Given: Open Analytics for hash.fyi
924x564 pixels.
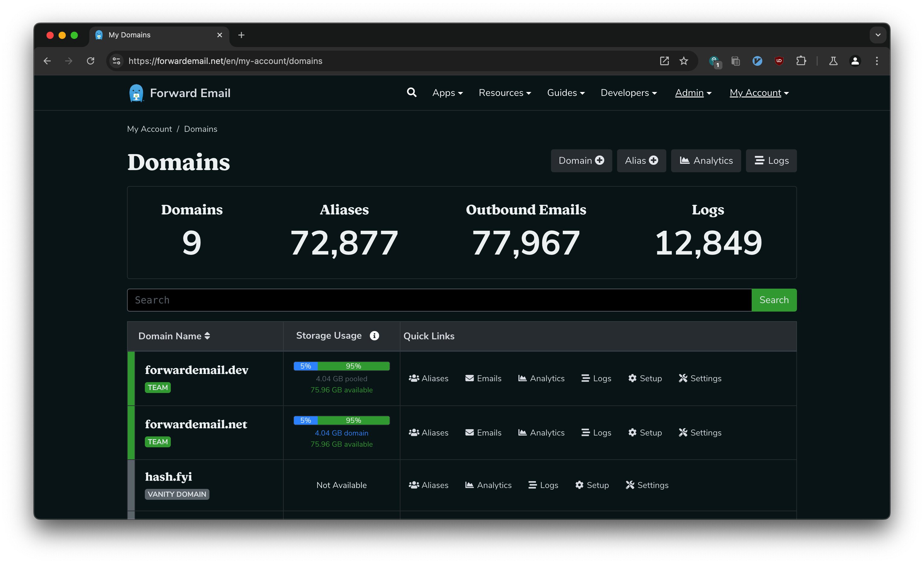Looking at the screenshot, I should (x=488, y=485).
